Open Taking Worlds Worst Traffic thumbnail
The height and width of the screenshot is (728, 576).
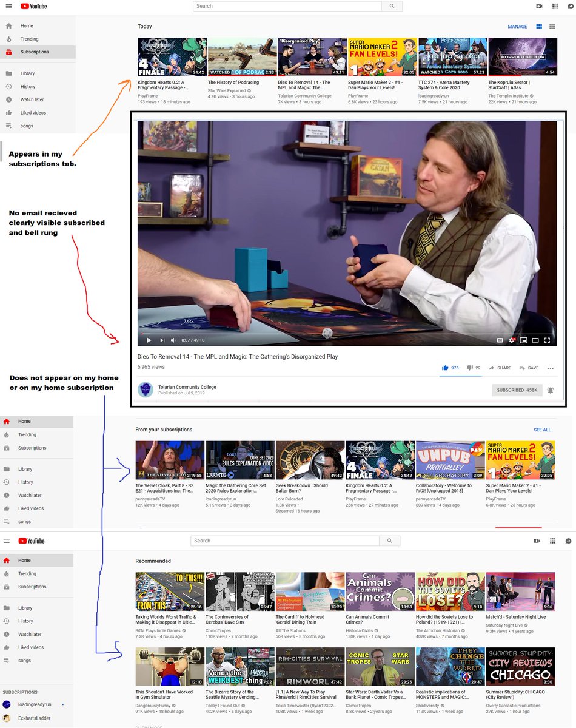(170, 591)
